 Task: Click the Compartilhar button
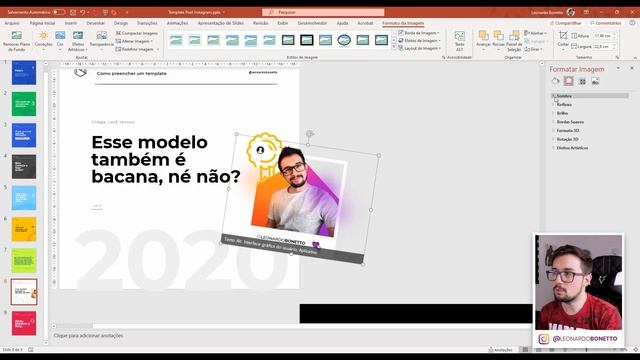pyautogui.click(x=565, y=23)
